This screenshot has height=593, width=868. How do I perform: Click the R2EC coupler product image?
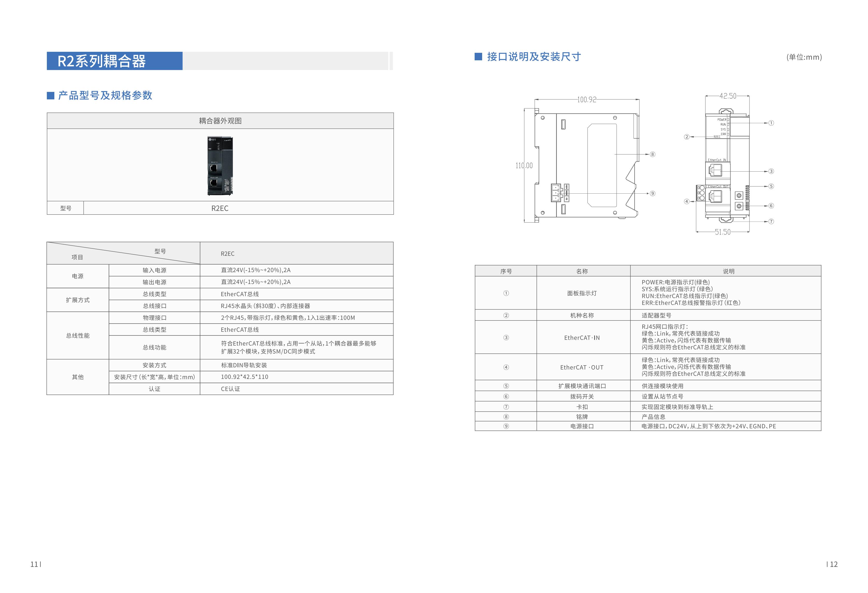[220, 166]
